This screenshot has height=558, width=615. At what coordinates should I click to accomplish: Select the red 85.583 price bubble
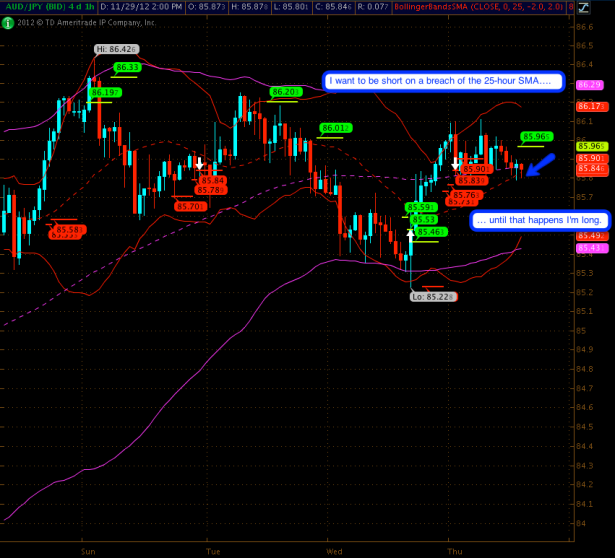tap(69, 230)
